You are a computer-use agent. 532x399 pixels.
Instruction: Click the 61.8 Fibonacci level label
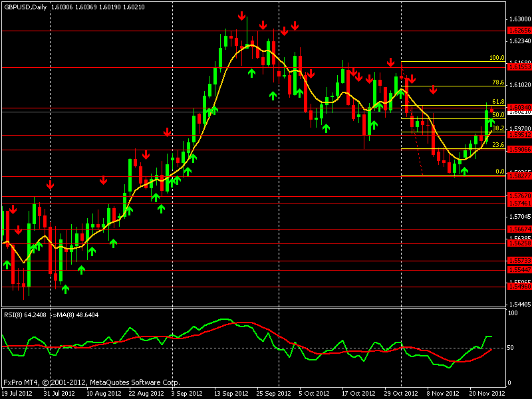[x=498, y=102]
